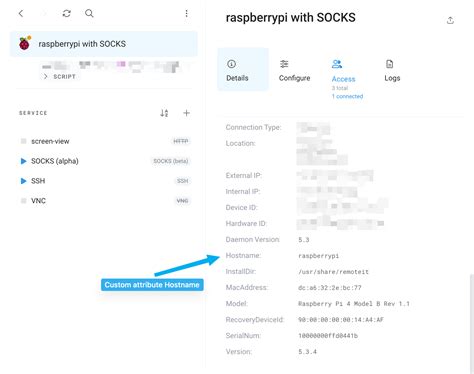Open the VNC service row

(x=105, y=201)
